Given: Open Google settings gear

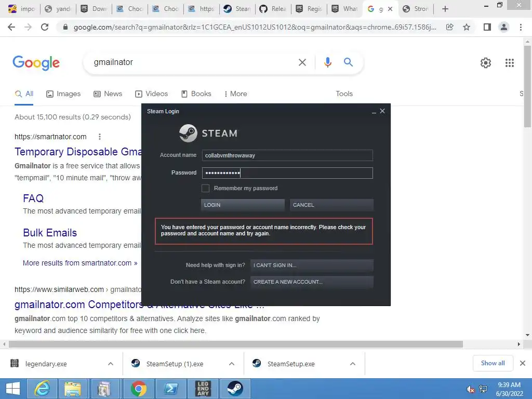Looking at the screenshot, I should 486,63.
